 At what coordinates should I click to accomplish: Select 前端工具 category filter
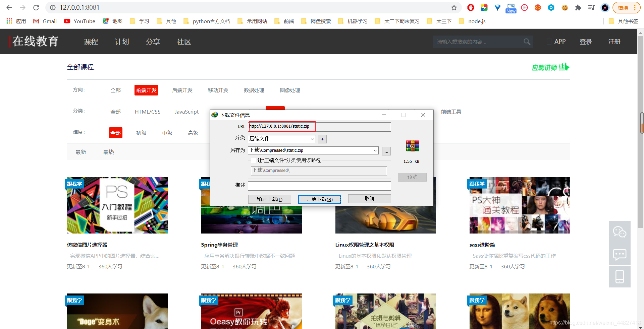(x=451, y=112)
